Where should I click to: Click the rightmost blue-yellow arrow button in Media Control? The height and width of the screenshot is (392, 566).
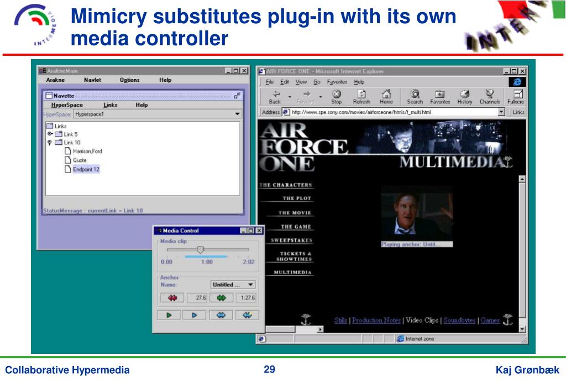click(247, 315)
